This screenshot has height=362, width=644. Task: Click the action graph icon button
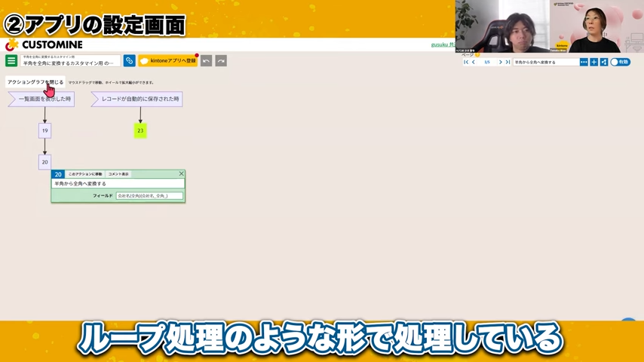[604, 62]
